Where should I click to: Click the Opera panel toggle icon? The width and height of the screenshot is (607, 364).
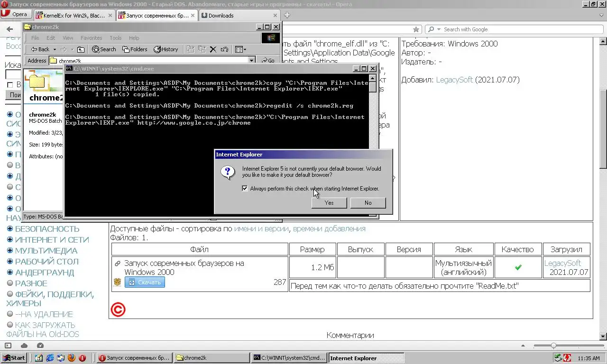(8, 346)
